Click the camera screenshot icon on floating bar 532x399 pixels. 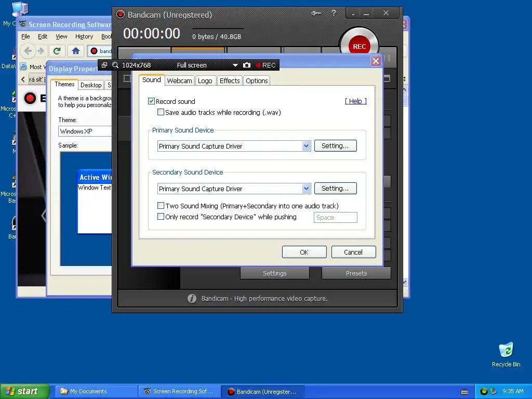pyautogui.click(x=247, y=65)
